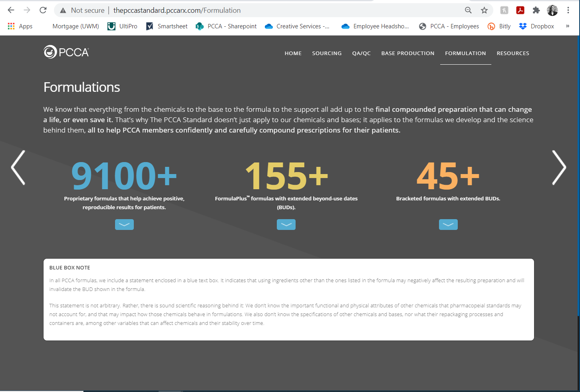Open the Chrome three-dot menu
Screen dimensions: 580x392
[568, 10]
